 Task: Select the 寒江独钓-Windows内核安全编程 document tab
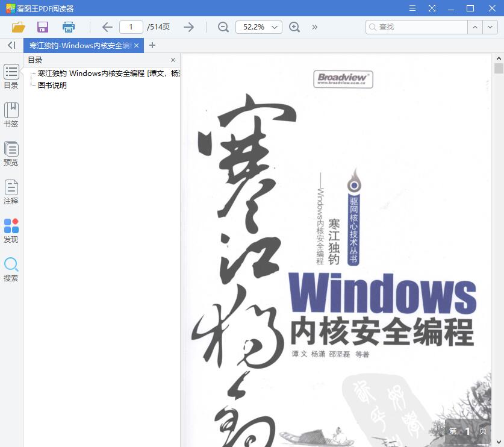tap(80, 45)
